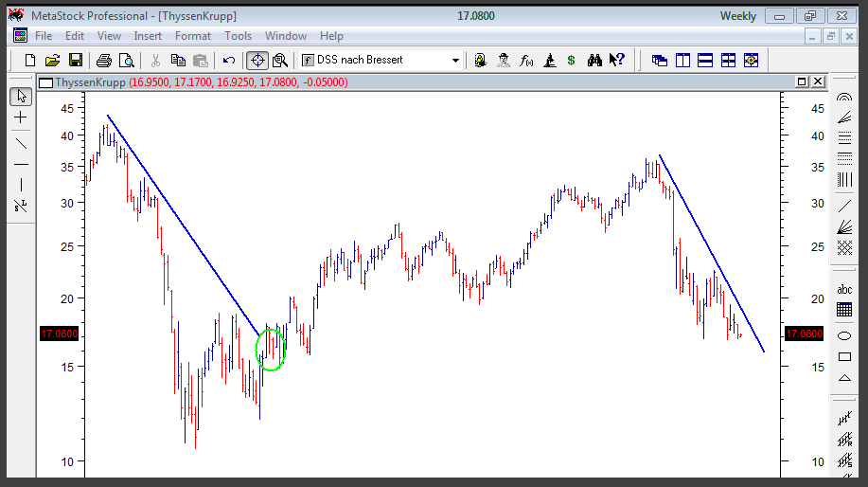Open the microscope tool icon
The image size is (868, 487).
click(549, 61)
